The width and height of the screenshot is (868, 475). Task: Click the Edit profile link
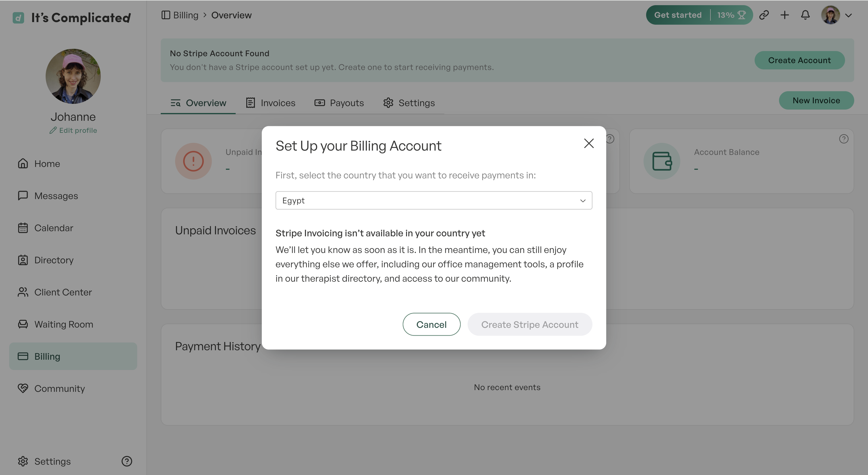click(x=73, y=130)
